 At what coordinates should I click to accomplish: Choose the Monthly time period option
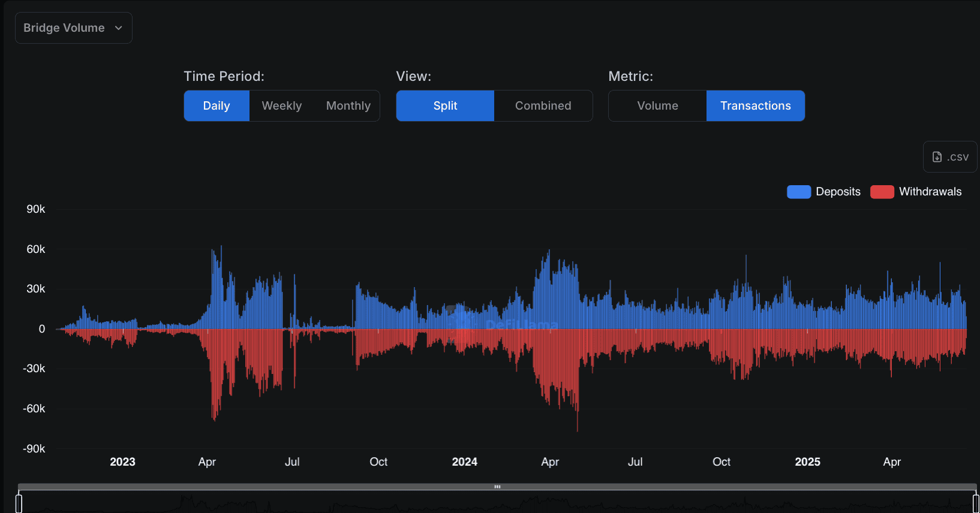coord(348,106)
